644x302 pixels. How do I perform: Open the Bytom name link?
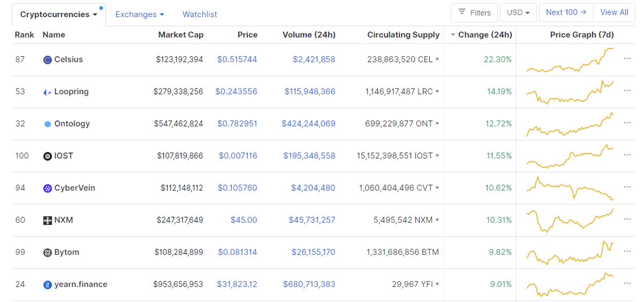pos(67,253)
